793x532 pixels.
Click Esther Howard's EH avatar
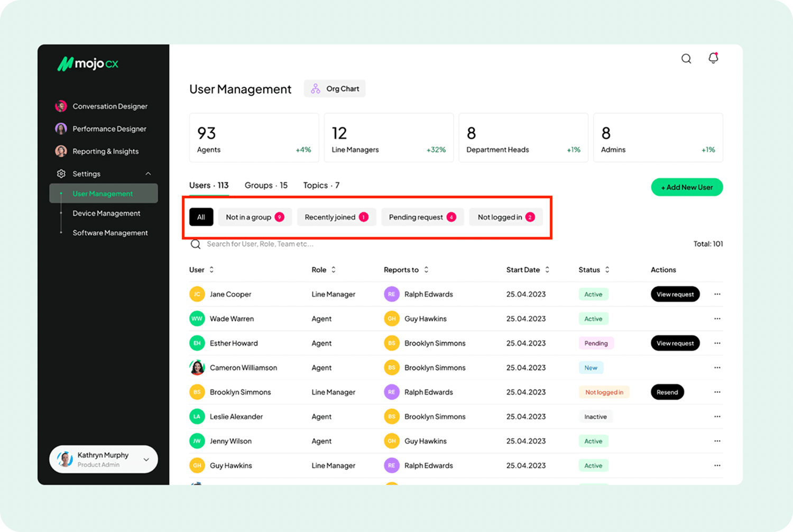pyautogui.click(x=197, y=343)
